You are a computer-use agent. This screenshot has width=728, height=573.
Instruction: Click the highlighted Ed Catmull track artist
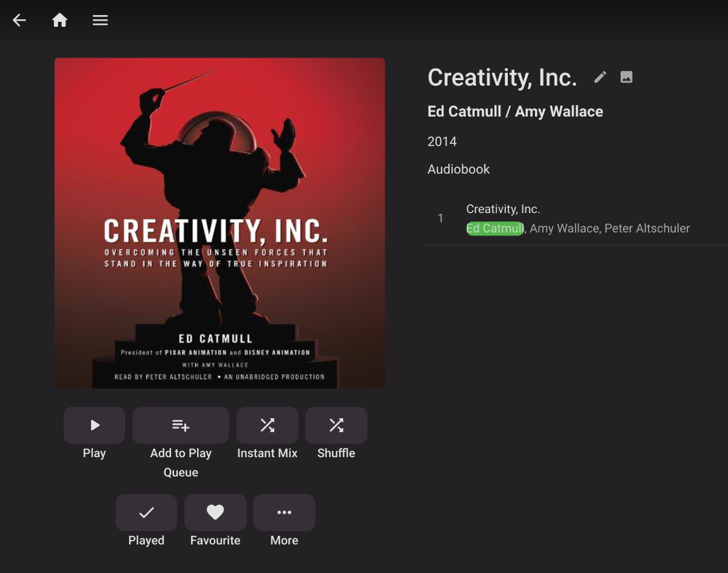coord(494,229)
